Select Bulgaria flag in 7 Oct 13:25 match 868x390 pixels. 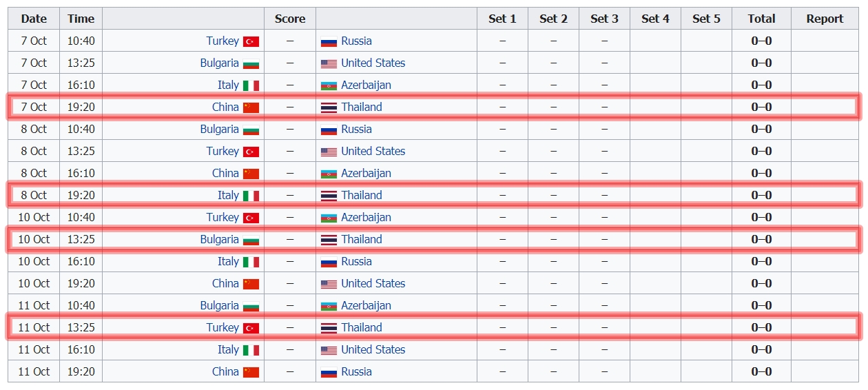[x=251, y=63]
